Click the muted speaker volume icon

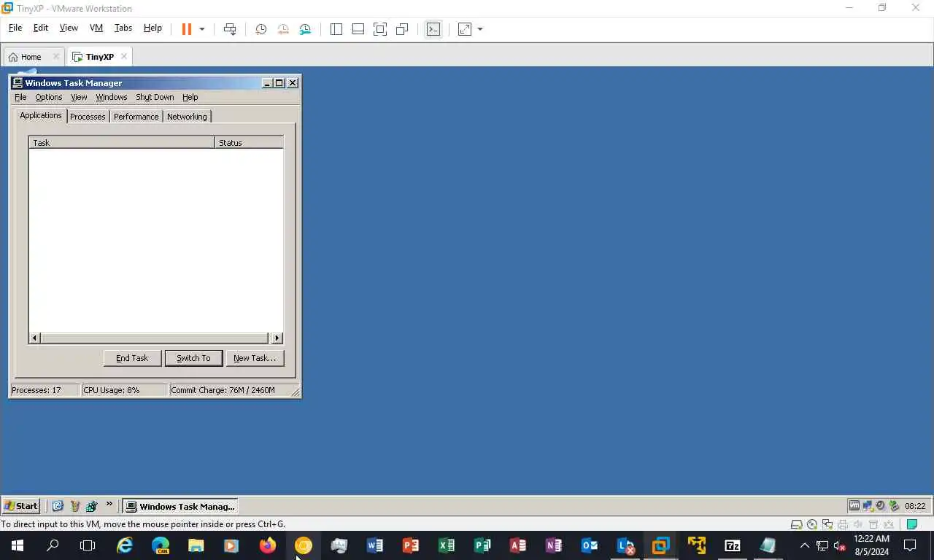(x=839, y=545)
